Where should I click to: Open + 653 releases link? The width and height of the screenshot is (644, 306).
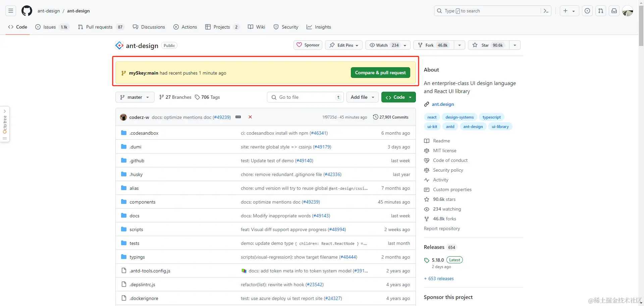point(439,278)
